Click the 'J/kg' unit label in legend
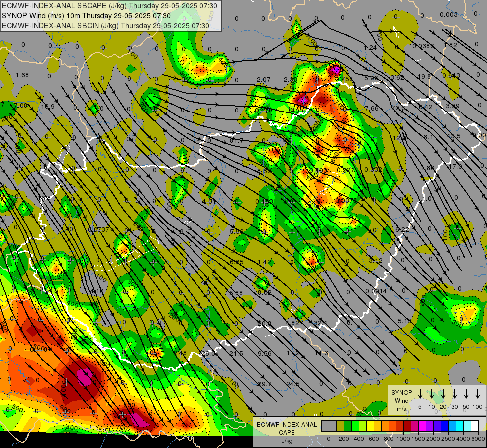The image size is (487, 448). (287, 441)
